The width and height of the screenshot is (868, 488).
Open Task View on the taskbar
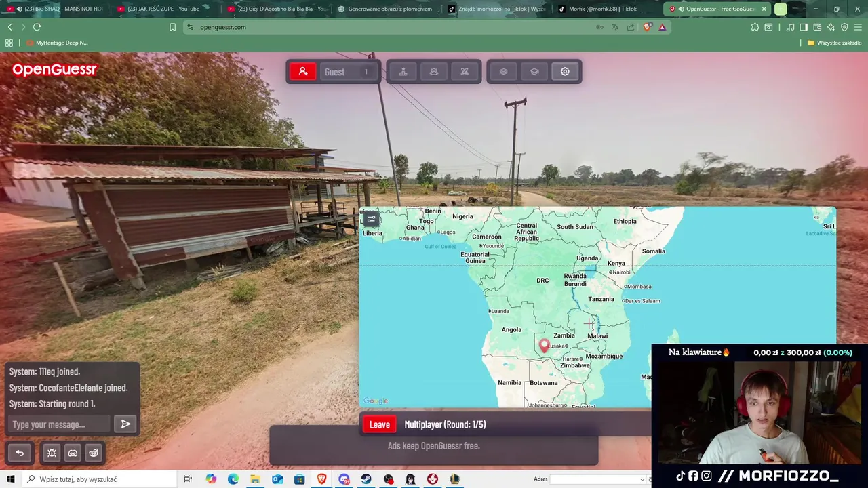tap(189, 479)
